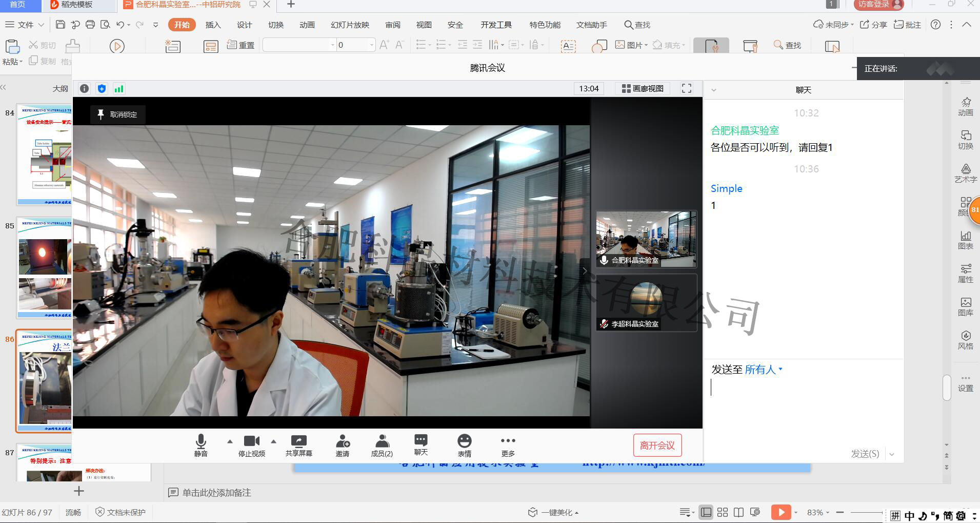Click the 离开会议 leave meeting button

point(657,445)
